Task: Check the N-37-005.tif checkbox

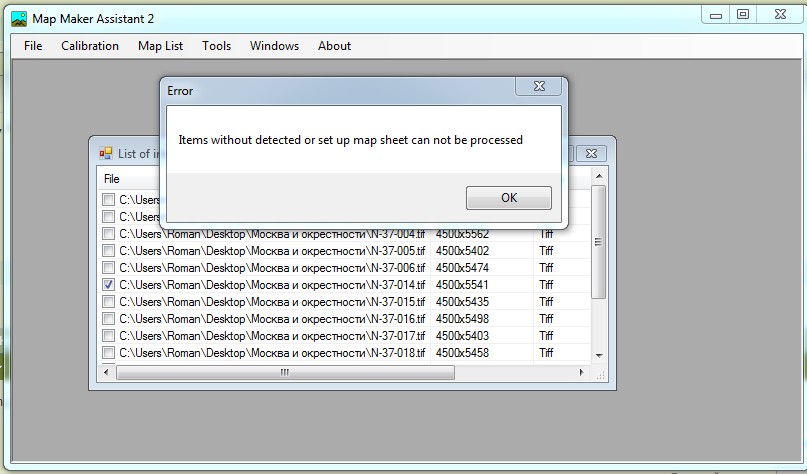Action: [x=108, y=251]
